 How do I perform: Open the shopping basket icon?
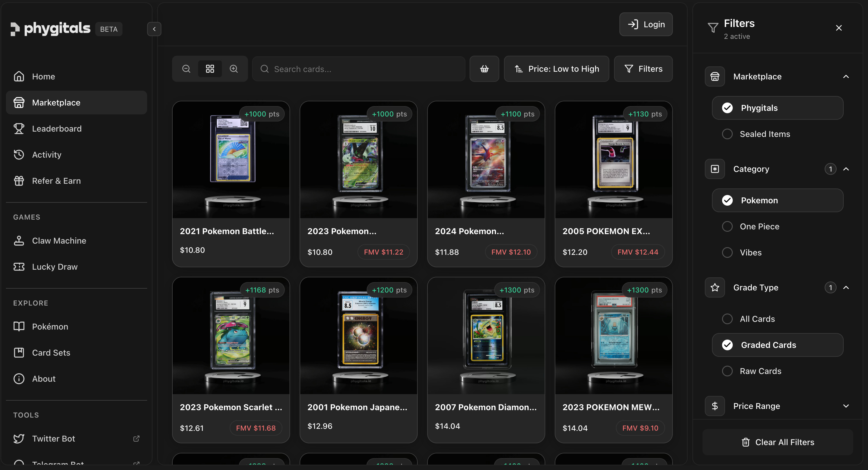pos(484,69)
